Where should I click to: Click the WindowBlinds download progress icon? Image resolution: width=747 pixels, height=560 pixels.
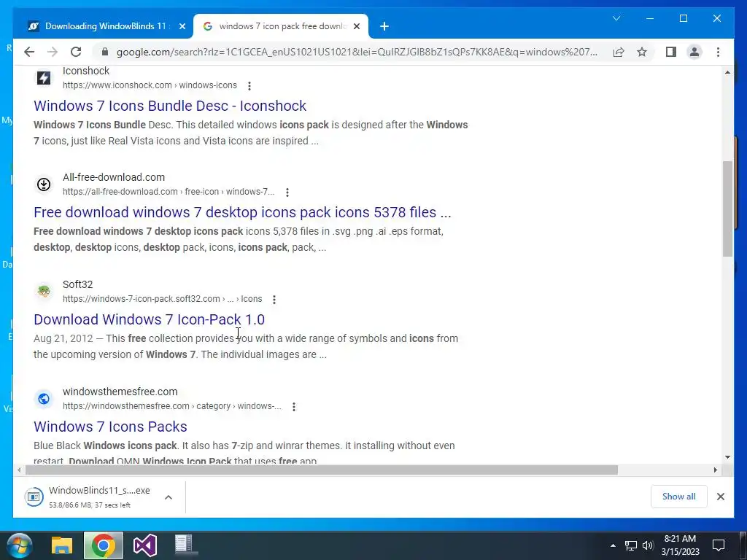(x=34, y=497)
